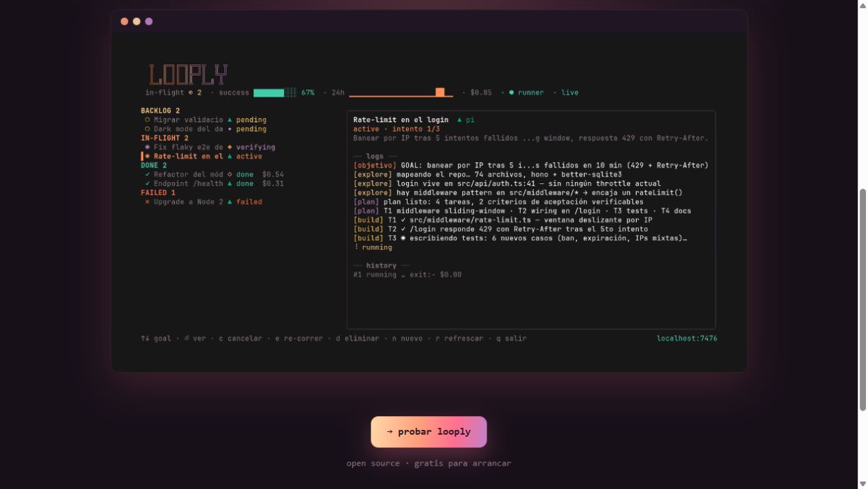Click the 'r refrescar' shortcut hint

pos(459,339)
